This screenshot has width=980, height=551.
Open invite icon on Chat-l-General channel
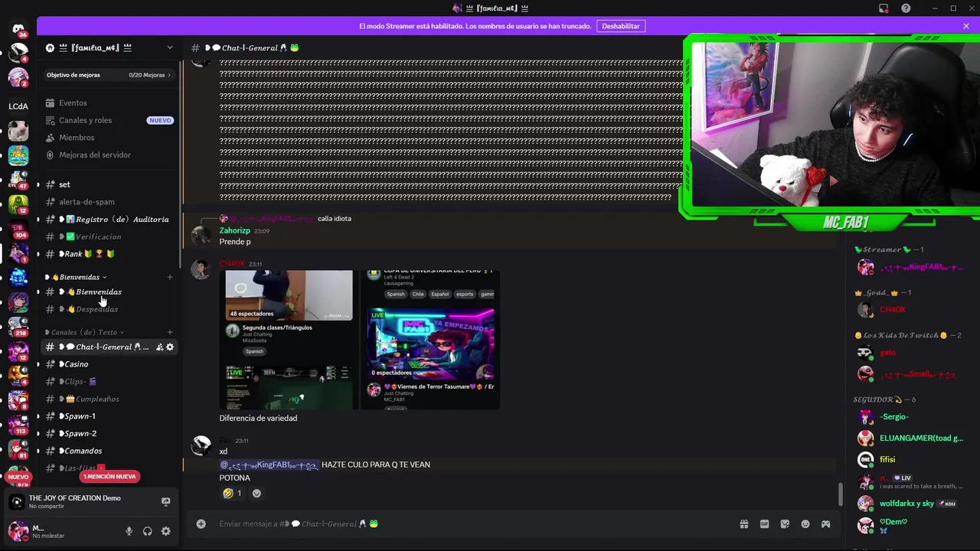coord(159,347)
